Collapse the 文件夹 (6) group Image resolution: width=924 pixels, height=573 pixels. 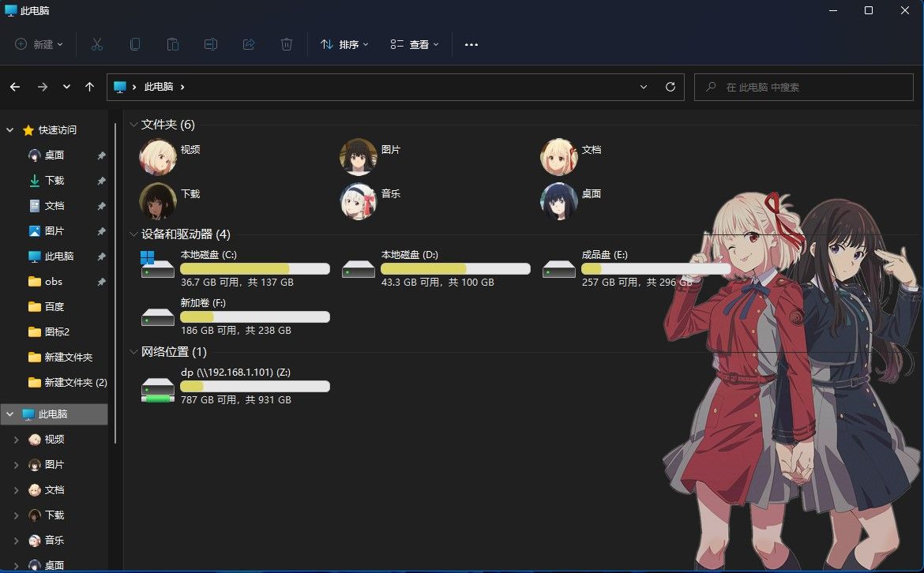(133, 124)
